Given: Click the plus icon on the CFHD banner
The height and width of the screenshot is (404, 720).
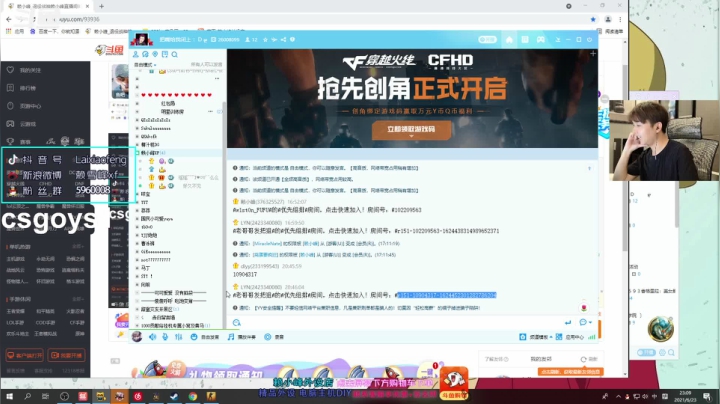Looking at the screenshot, I should (593, 54).
